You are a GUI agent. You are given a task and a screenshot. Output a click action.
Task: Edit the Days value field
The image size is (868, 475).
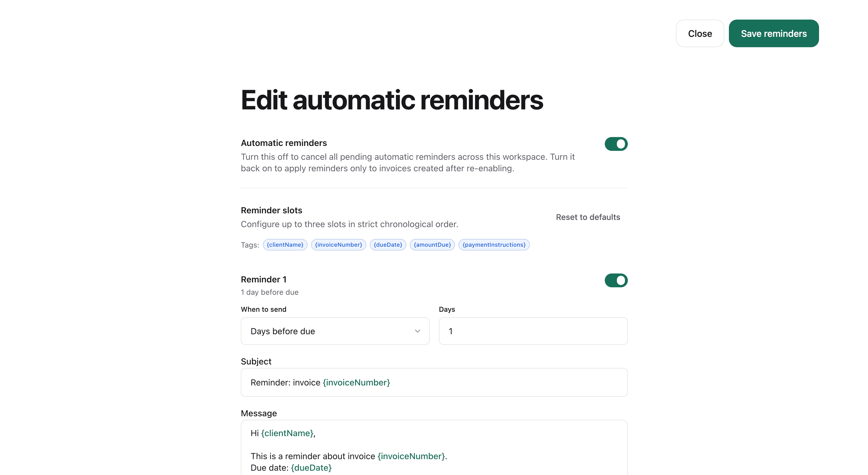[x=533, y=331]
